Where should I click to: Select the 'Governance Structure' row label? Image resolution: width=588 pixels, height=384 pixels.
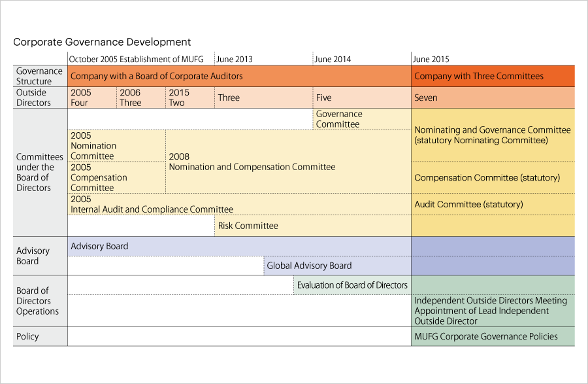(x=39, y=76)
